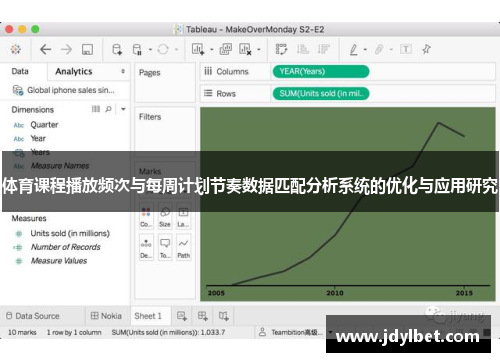Click the Pause Auto Updates icon
This screenshot has width=500, height=362.
pyautogui.click(x=137, y=49)
